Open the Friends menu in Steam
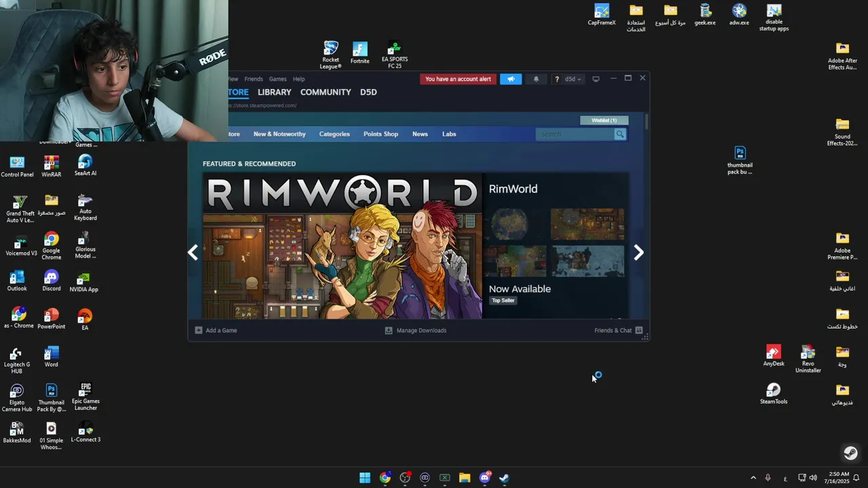868x488 pixels. 253,79
